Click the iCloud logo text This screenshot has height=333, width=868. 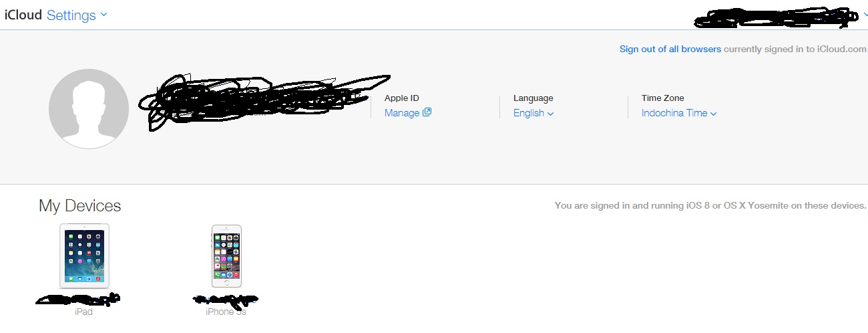[x=23, y=15]
